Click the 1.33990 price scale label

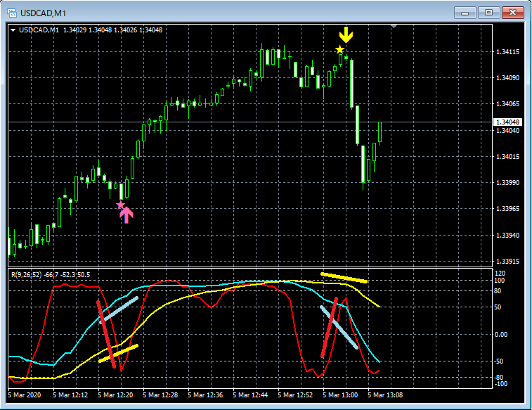tap(507, 183)
